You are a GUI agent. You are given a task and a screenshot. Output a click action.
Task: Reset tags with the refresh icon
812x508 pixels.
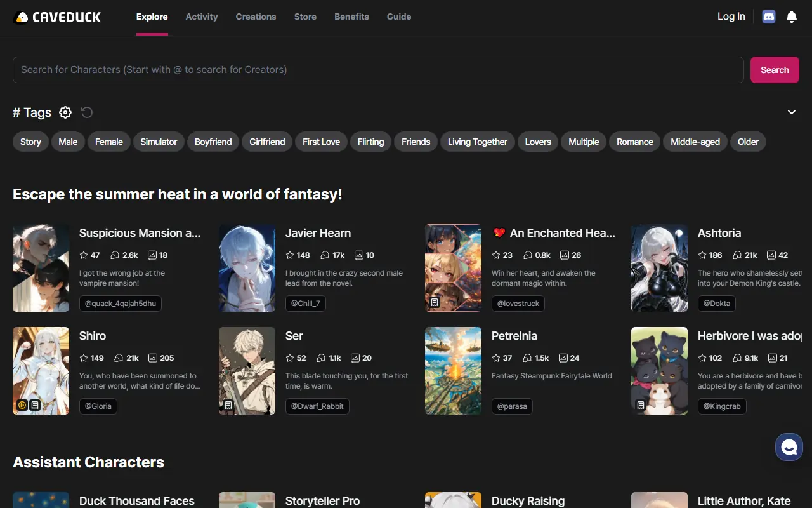pyautogui.click(x=87, y=112)
